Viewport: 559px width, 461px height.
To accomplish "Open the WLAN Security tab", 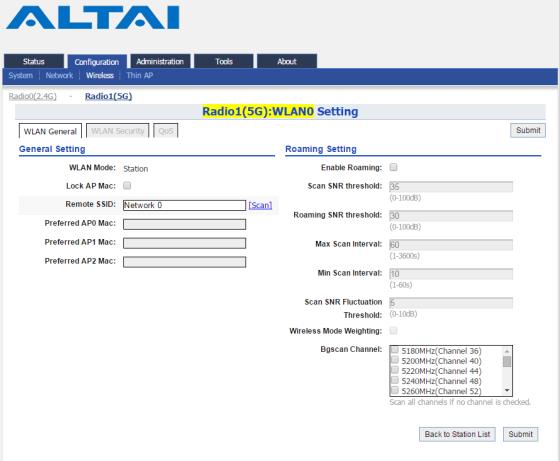I will 118,131.
